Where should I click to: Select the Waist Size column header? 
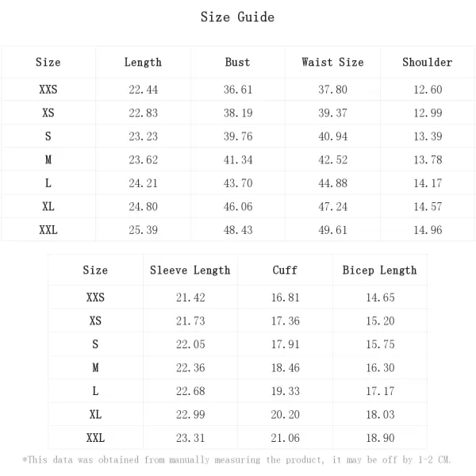click(332, 62)
